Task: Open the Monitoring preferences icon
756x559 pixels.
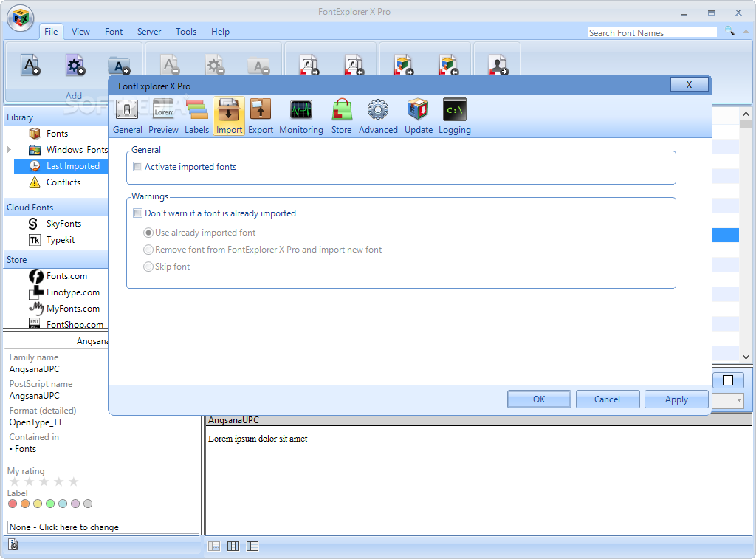Action: tap(301, 116)
